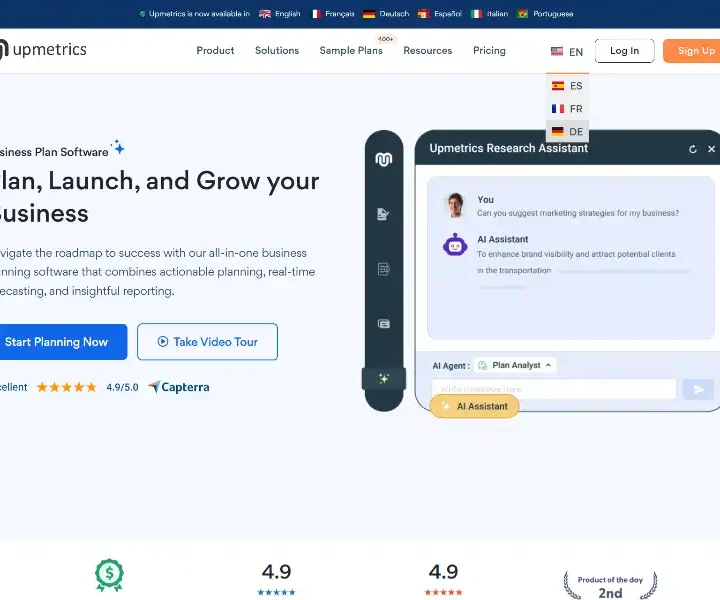This screenshot has height=600, width=720.
Task: Click Take Video Tour button
Action: point(208,342)
